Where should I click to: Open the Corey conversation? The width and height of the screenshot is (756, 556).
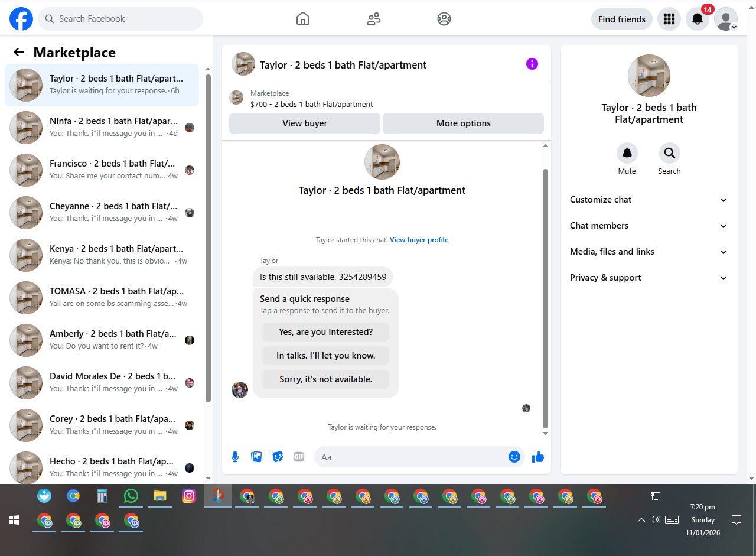102,425
